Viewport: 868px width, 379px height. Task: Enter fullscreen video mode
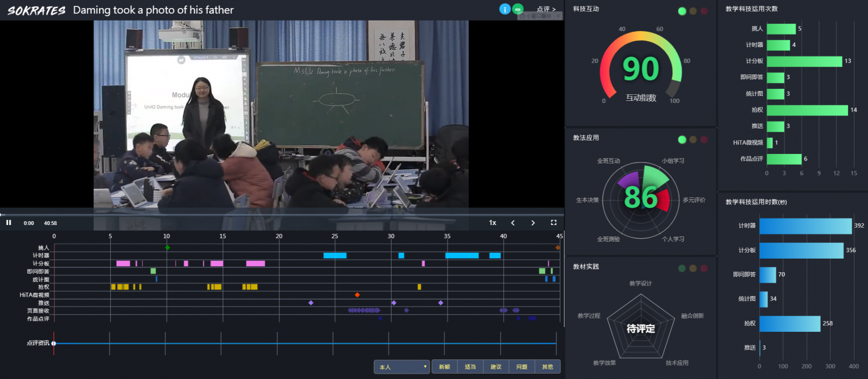[x=553, y=223]
